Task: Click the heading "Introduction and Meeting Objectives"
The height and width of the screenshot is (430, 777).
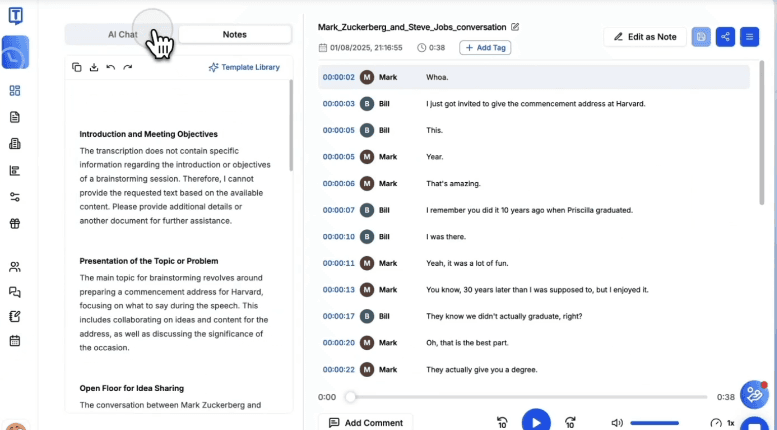Action: (149, 134)
